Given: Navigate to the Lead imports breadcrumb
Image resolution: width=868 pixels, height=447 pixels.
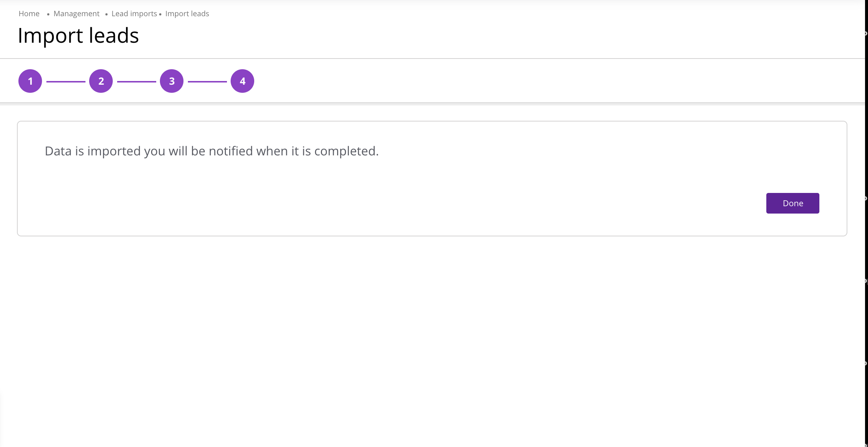Looking at the screenshot, I should pyautogui.click(x=134, y=14).
